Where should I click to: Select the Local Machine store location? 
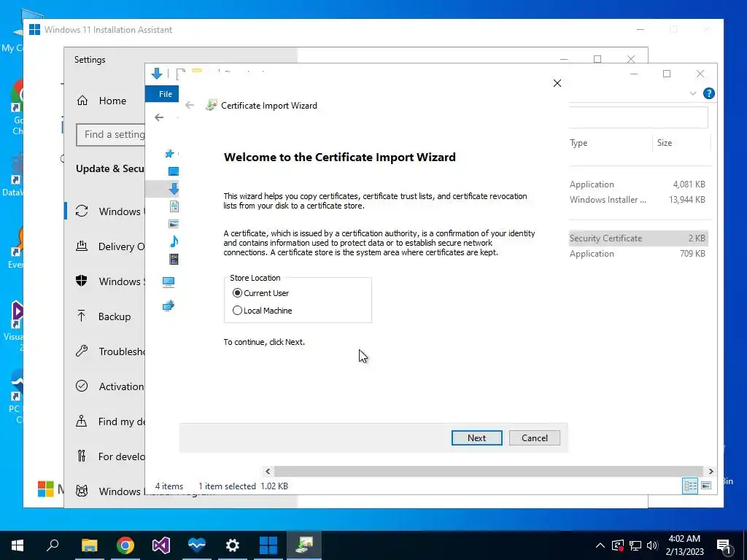coord(262,311)
